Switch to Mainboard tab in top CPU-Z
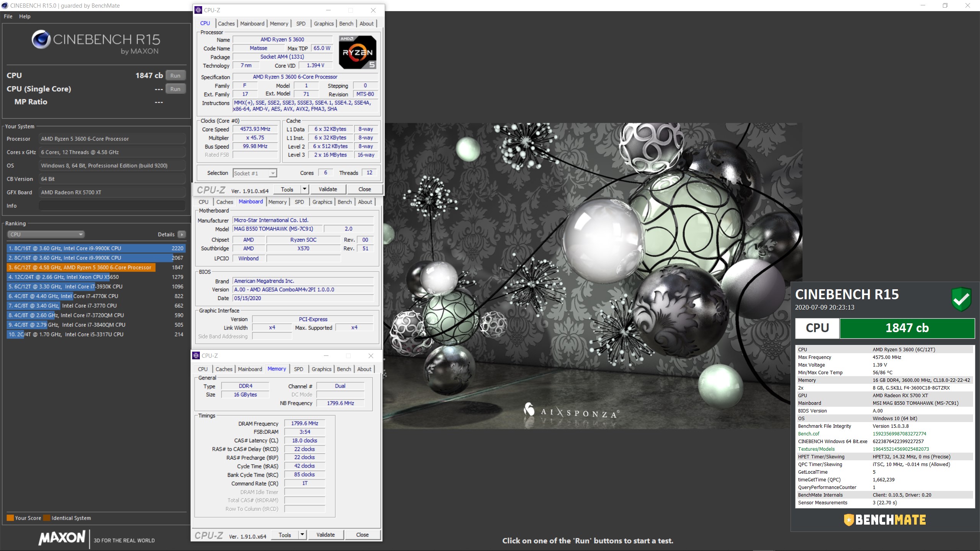 coord(252,24)
